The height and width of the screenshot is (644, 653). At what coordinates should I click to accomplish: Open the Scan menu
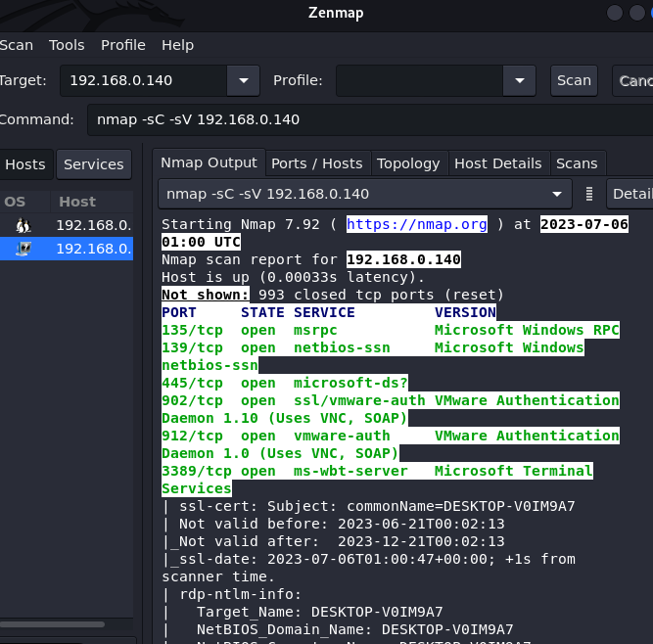[16, 45]
